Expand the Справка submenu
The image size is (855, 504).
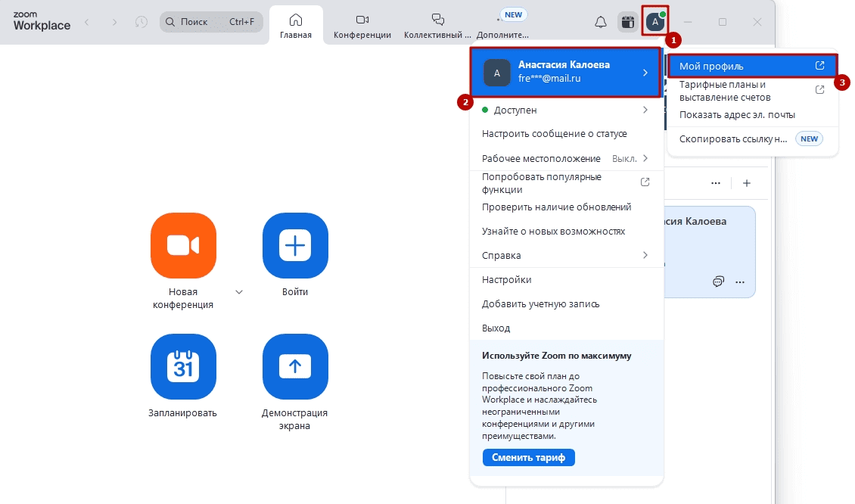click(645, 255)
